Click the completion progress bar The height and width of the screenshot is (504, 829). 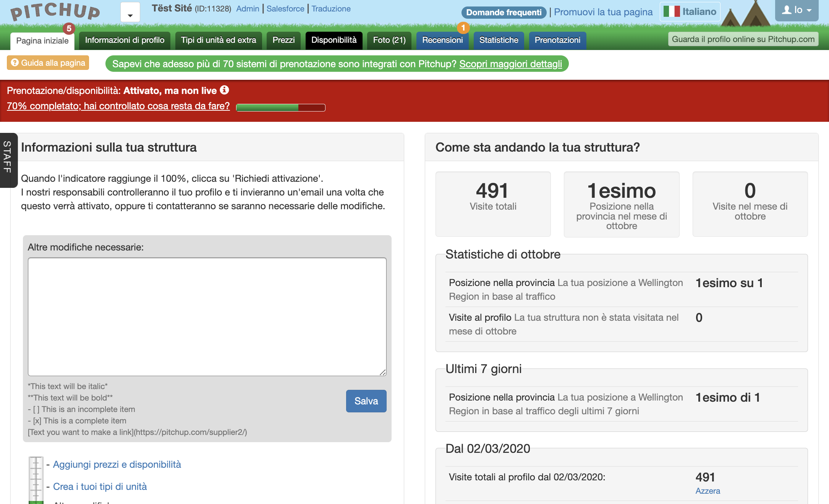(281, 108)
